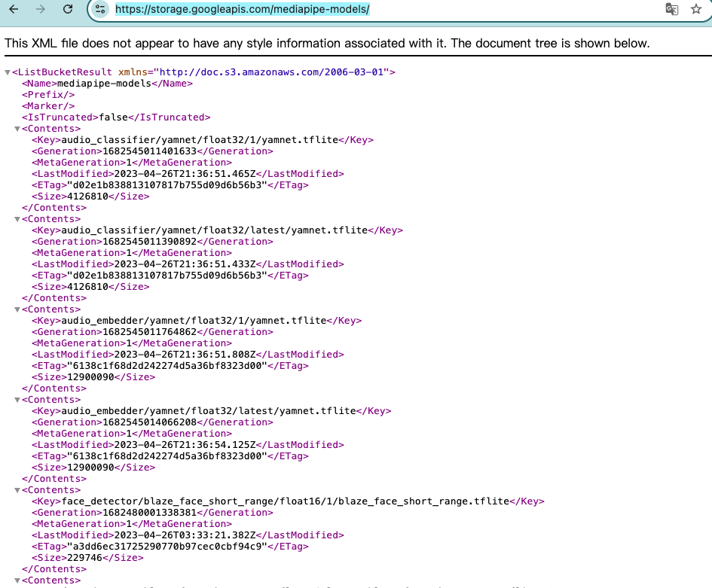Viewport: 712px width, 588px height.
Task: Click Generation value 1682545011764862
Action: point(149,332)
